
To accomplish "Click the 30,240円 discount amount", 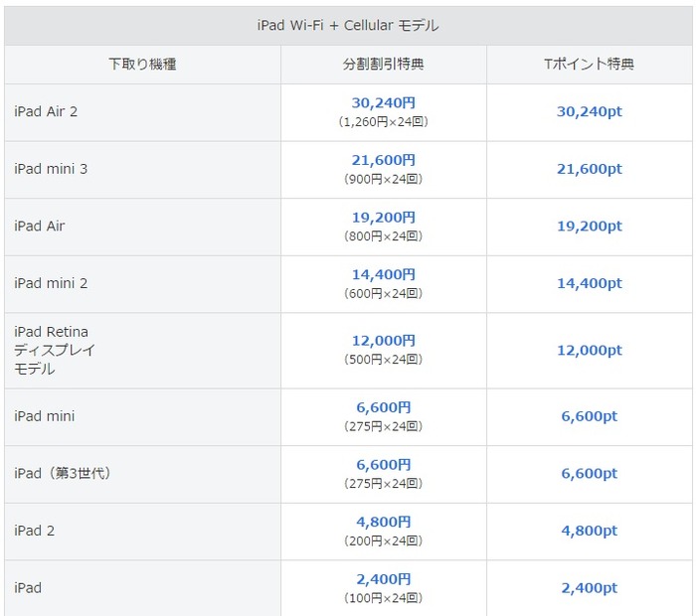I will (384, 103).
